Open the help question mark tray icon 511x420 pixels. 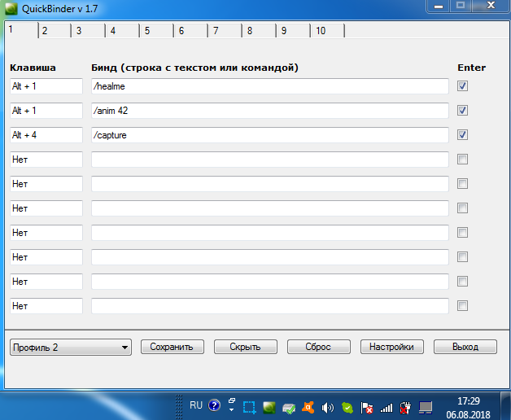tap(214, 405)
